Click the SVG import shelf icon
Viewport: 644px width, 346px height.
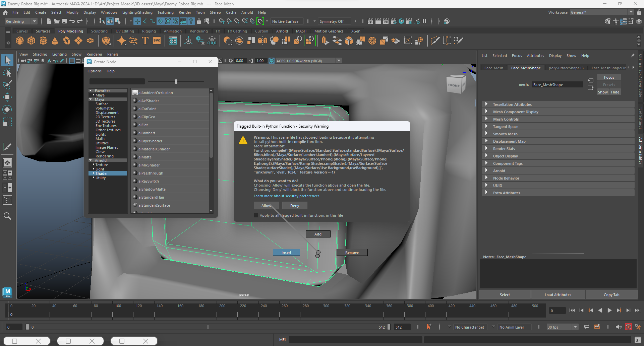pyautogui.click(x=157, y=41)
